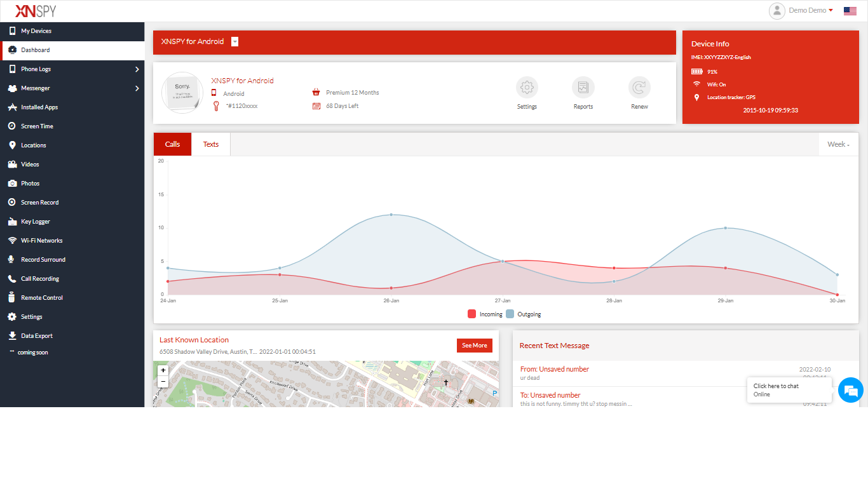This screenshot has width=868, height=498.
Task: Click the Location tracker: GPS text
Action: click(x=731, y=97)
